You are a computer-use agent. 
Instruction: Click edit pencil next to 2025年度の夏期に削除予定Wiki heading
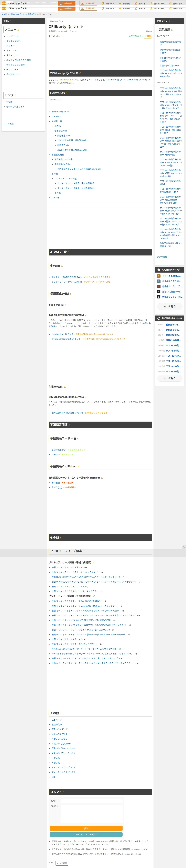pyautogui.click(x=86, y=315)
